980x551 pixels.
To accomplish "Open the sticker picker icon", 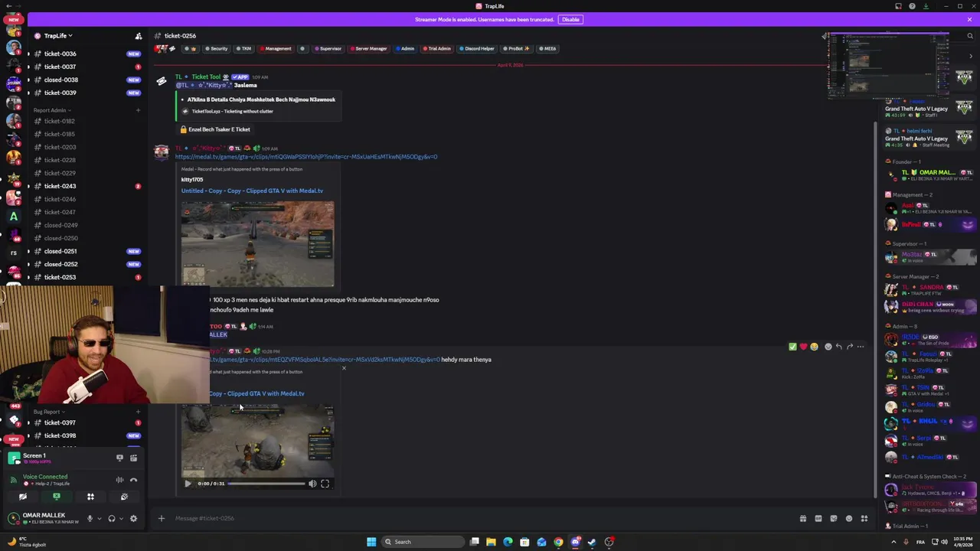I will tap(834, 518).
